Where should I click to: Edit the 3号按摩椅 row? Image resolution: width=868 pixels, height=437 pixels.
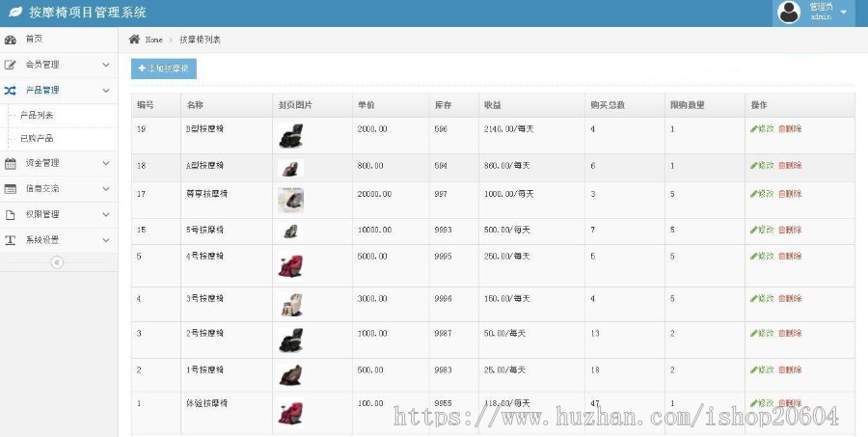click(762, 298)
